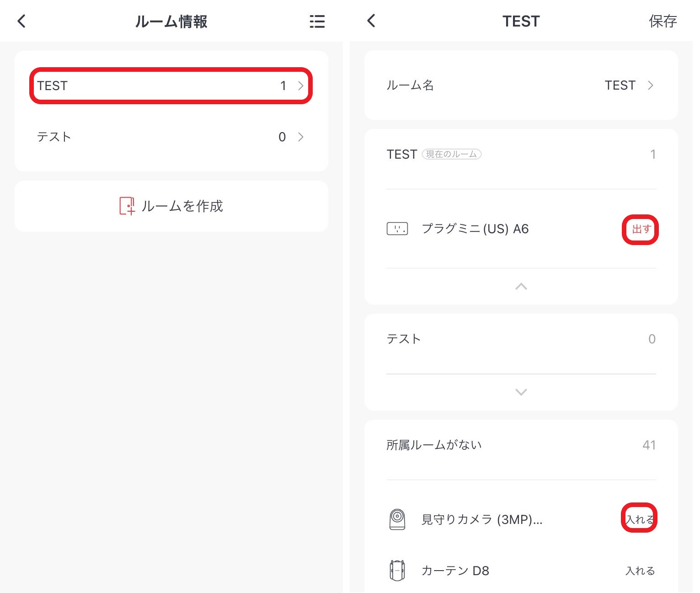
Task: Go back from TEST room screen
Action: tap(371, 21)
